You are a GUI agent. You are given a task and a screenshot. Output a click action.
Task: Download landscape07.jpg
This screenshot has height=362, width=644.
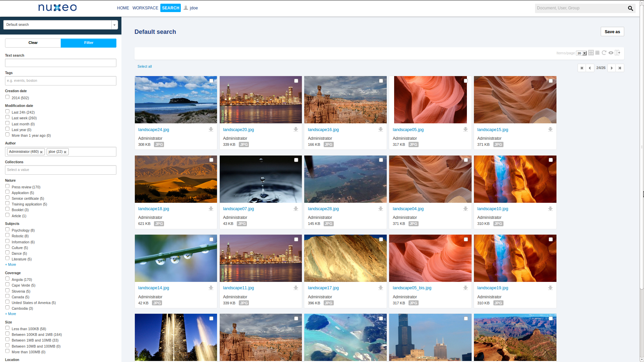point(296,209)
